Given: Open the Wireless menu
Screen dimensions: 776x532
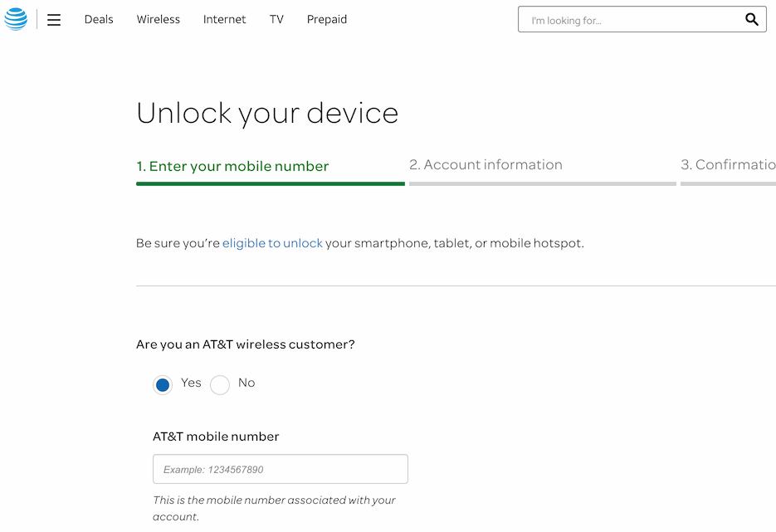Looking at the screenshot, I should point(159,19).
